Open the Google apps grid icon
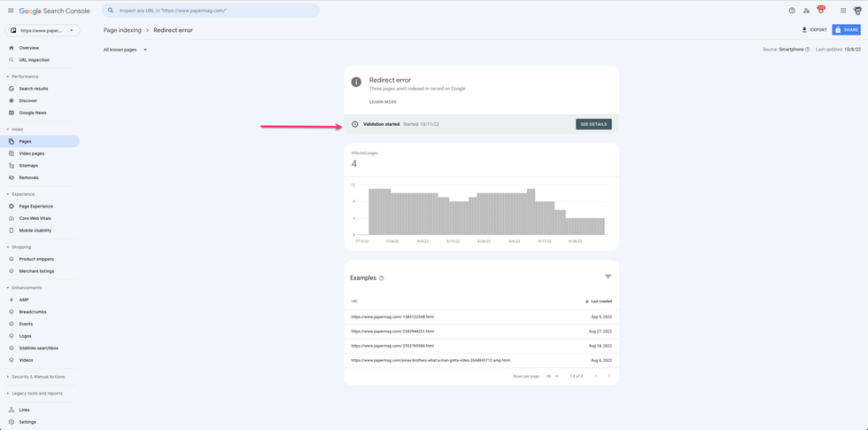Viewport: 868px width, 430px height. coord(843,11)
